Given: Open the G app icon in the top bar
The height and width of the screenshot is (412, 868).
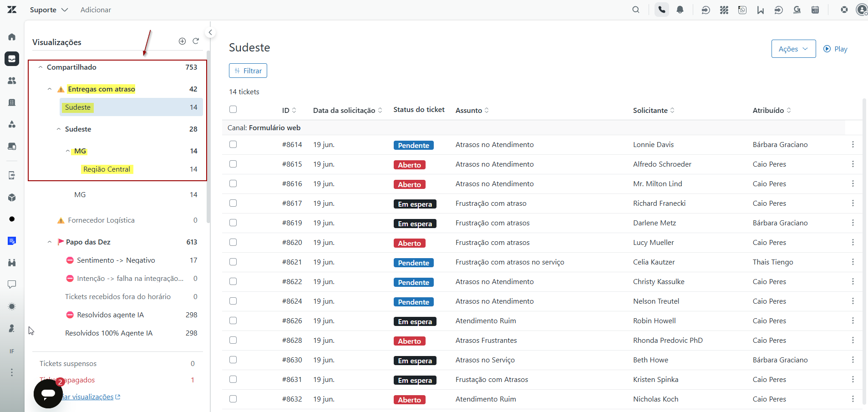Looking at the screenshot, I should tap(797, 10).
